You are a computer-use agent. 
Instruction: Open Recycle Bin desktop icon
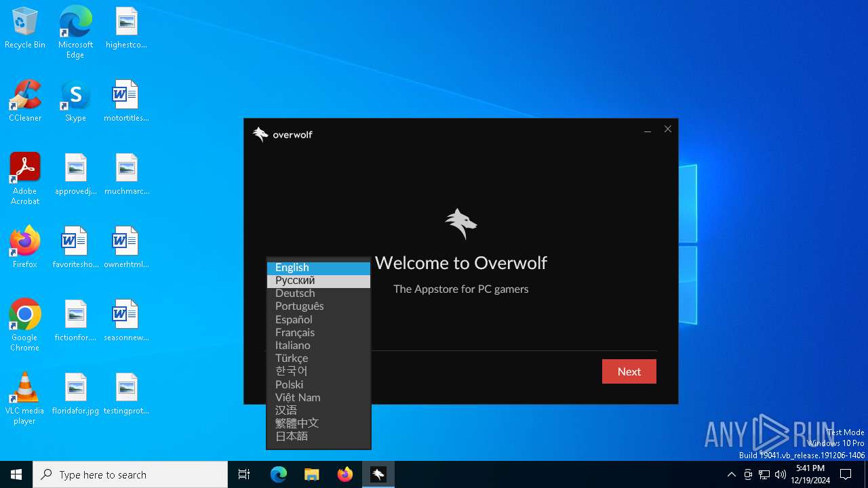(25, 28)
